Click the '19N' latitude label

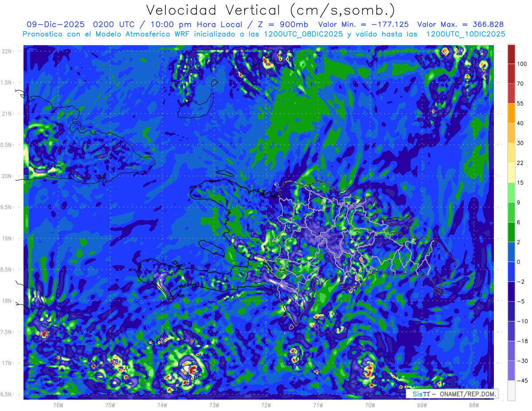pos(8,239)
